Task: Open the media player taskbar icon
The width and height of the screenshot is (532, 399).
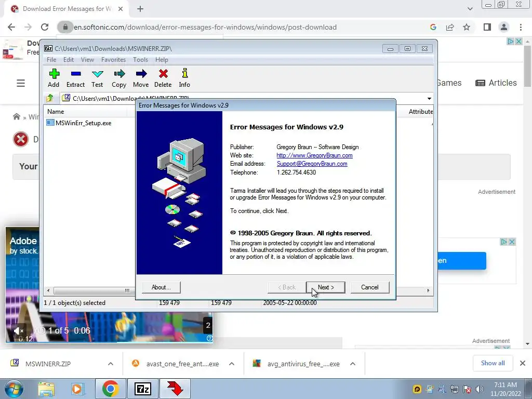Action: point(77,389)
